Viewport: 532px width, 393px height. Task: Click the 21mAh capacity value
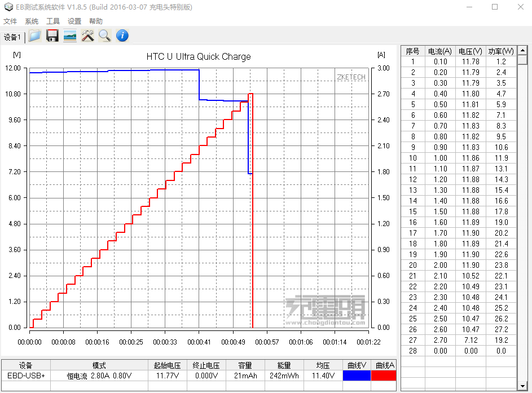(x=245, y=376)
